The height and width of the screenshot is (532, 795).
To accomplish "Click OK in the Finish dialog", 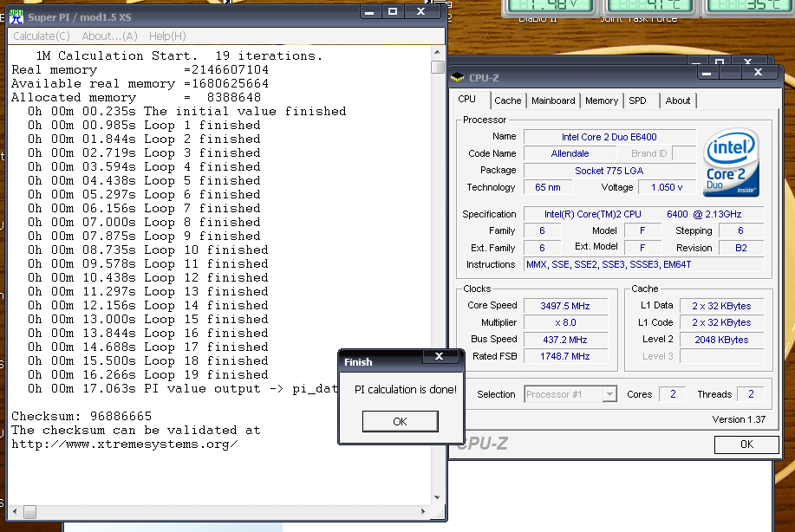I will click(x=400, y=422).
